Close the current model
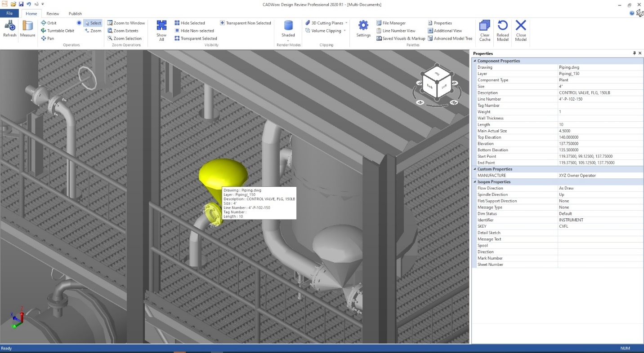Image resolution: width=644 pixels, height=353 pixels. click(x=521, y=31)
